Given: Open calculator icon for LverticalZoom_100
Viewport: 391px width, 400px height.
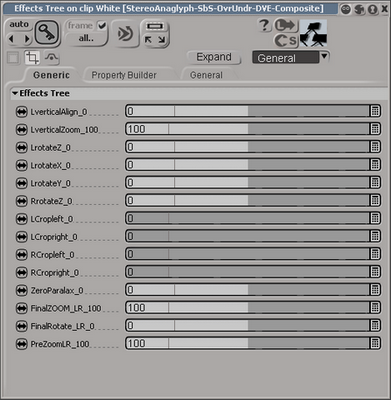Looking at the screenshot, I should (x=375, y=129).
